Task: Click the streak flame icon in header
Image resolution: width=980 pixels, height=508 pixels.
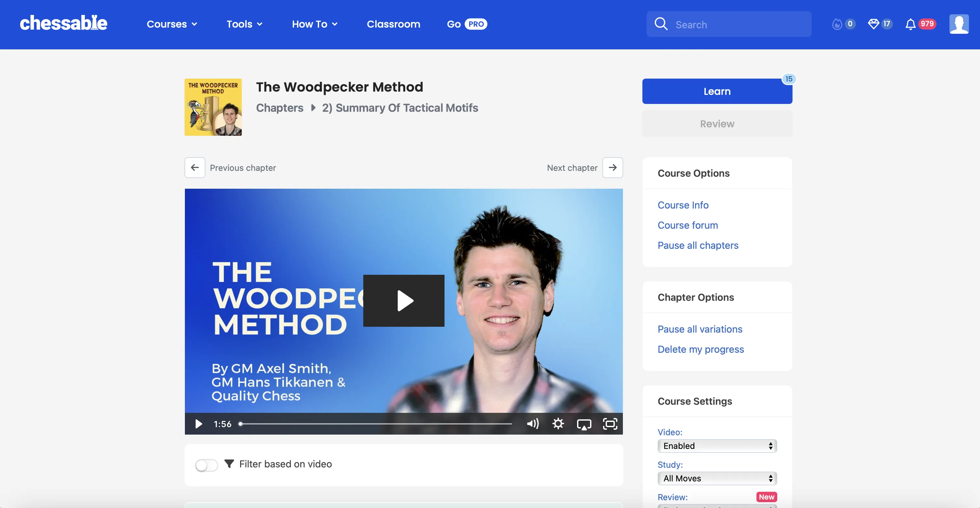Action: 837,24
